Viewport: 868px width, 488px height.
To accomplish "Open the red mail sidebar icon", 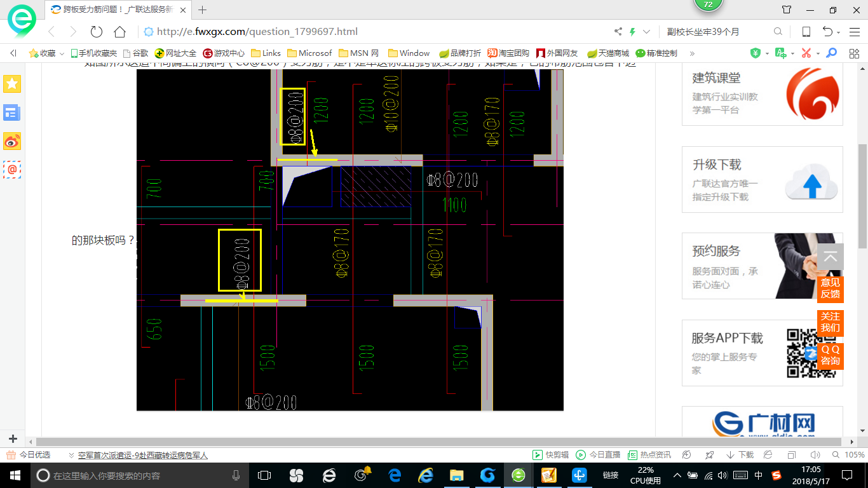I will pos(12,170).
